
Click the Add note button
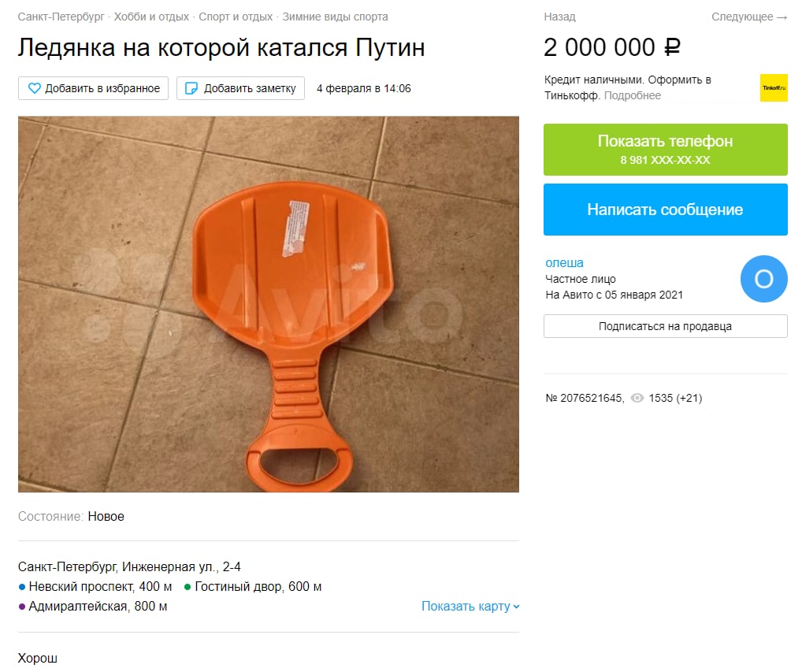pyautogui.click(x=240, y=88)
